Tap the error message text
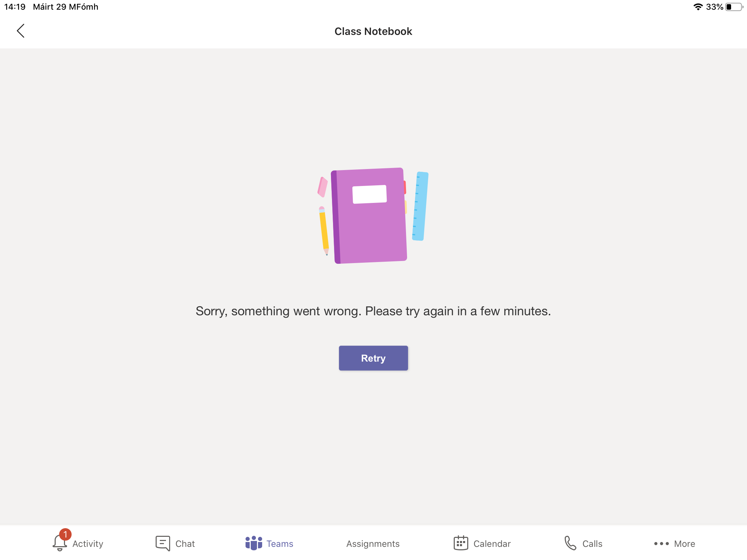Viewport: 747px width, 560px height. click(373, 311)
